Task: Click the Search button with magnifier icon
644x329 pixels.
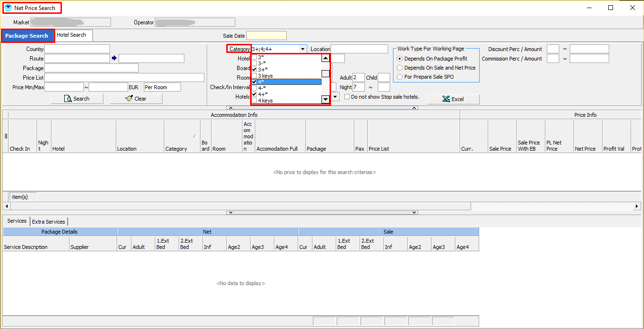Action: [77, 99]
